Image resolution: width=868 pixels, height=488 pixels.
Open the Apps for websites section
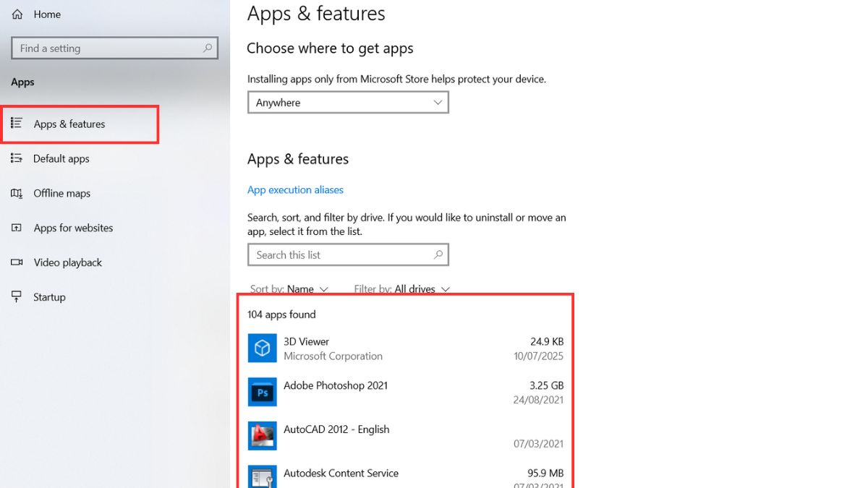coord(73,228)
